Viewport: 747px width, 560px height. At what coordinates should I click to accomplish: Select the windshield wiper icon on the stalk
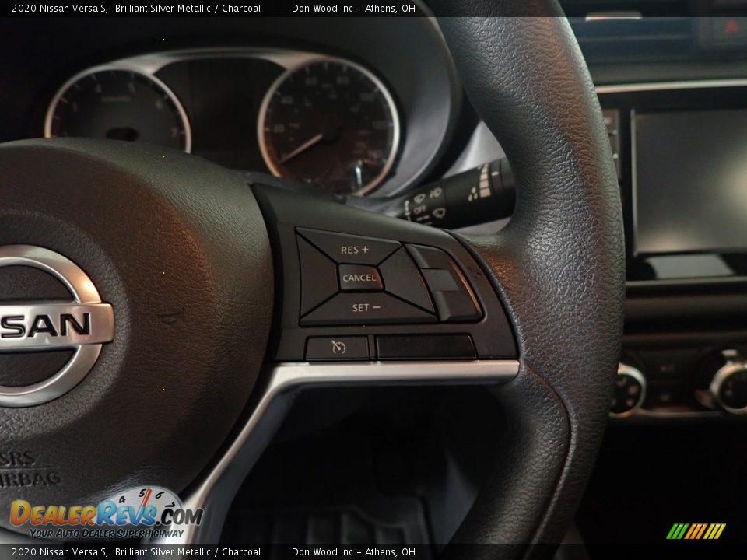point(420,198)
